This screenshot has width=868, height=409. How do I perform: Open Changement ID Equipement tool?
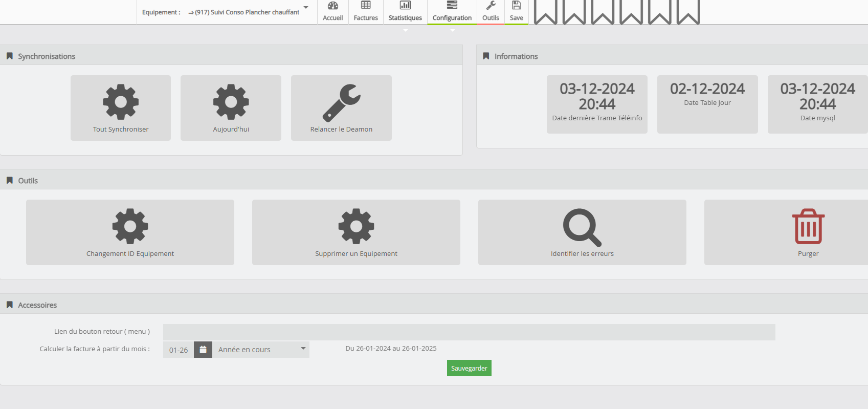(130, 232)
